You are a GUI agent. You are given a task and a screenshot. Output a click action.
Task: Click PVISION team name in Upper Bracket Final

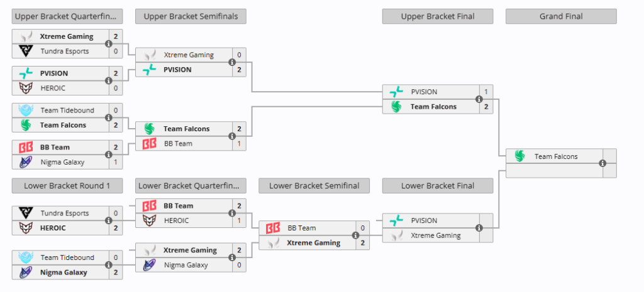point(424,92)
